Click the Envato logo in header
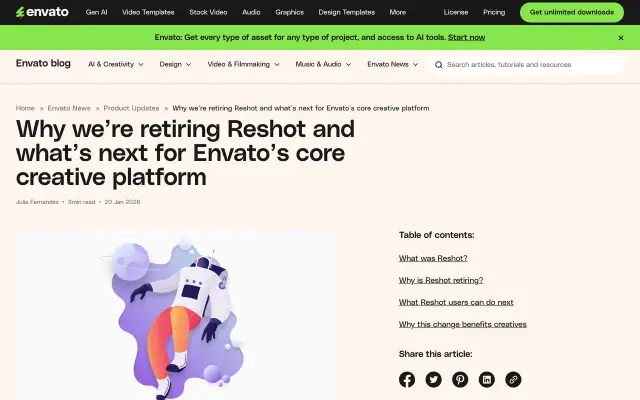Image resolution: width=640 pixels, height=400 pixels. [42, 12]
